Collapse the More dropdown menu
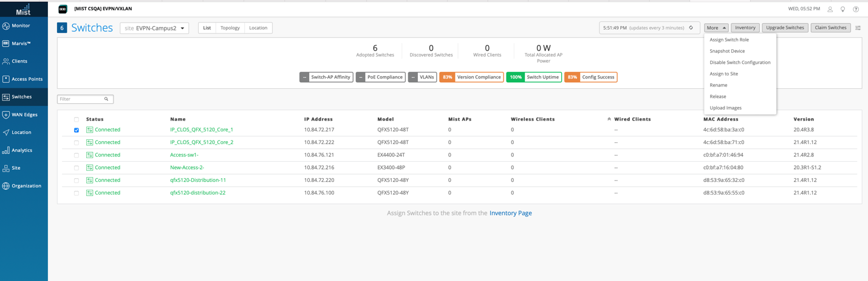Viewport: 868px width, 281px height. (716, 28)
